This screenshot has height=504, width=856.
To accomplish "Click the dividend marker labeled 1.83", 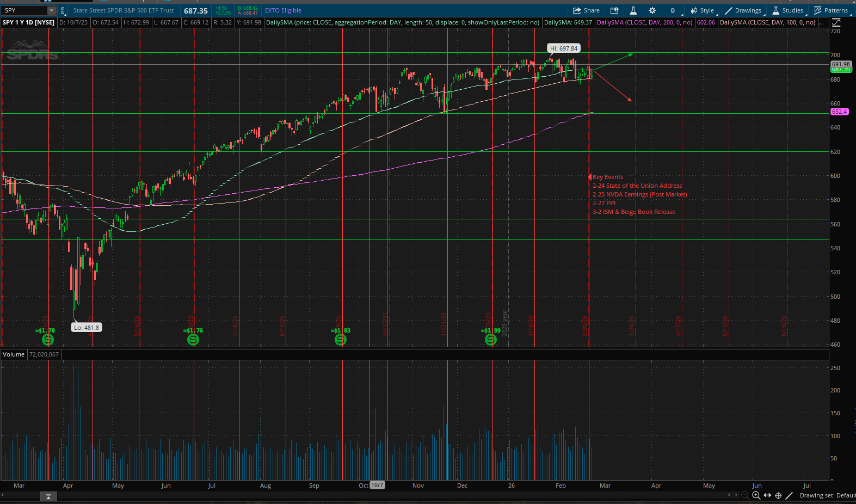I will click(340, 340).
